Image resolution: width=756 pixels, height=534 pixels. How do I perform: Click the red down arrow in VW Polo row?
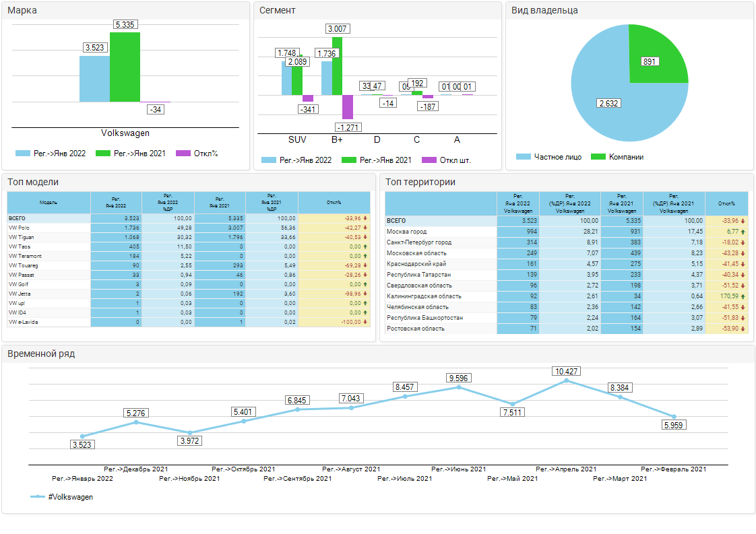pyautogui.click(x=365, y=228)
